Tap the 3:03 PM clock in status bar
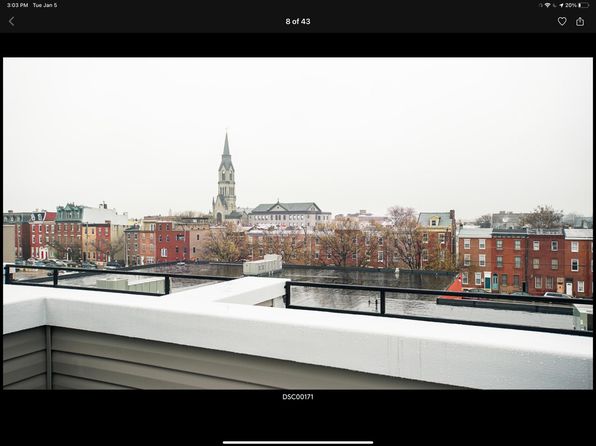 coord(17,5)
